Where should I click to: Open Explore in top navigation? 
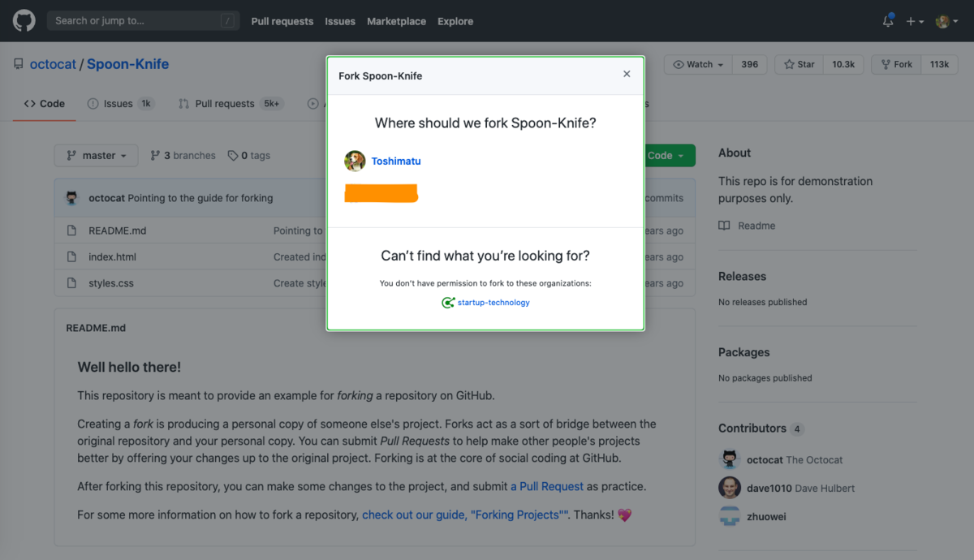click(455, 21)
